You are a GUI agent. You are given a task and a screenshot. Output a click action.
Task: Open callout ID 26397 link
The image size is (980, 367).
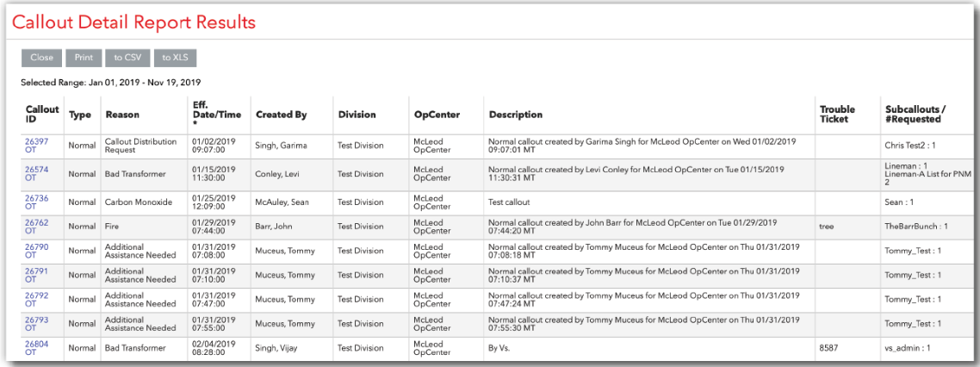coord(35,141)
